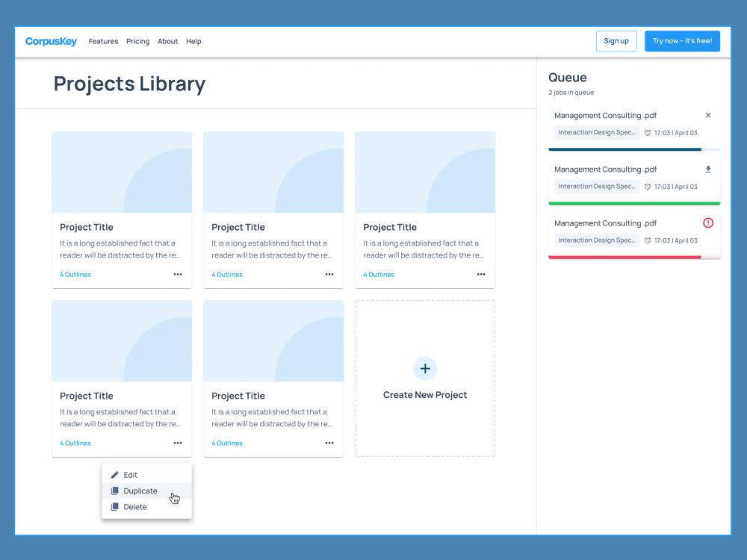Open bottom-left project card thumbnail
Screen dimensions: 747x560
[x=122, y=341]
